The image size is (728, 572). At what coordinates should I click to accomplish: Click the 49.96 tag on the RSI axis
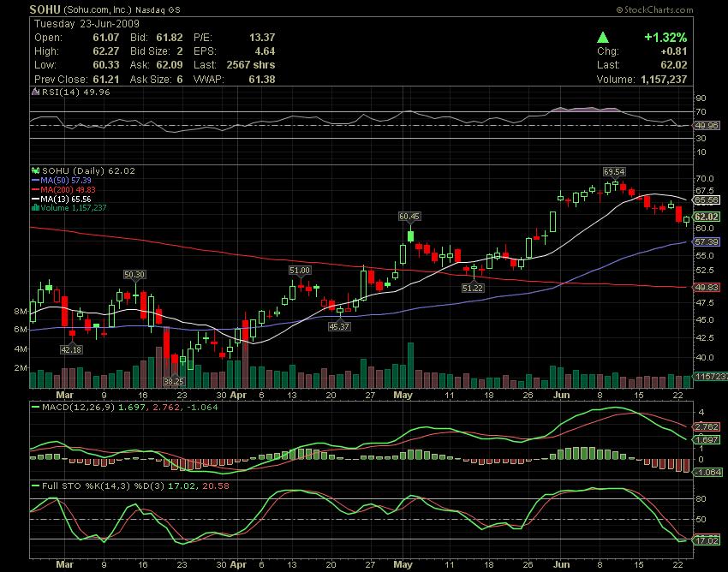[707, 125]
